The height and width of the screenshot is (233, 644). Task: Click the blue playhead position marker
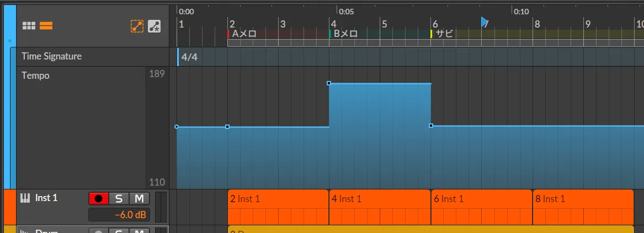484,22
